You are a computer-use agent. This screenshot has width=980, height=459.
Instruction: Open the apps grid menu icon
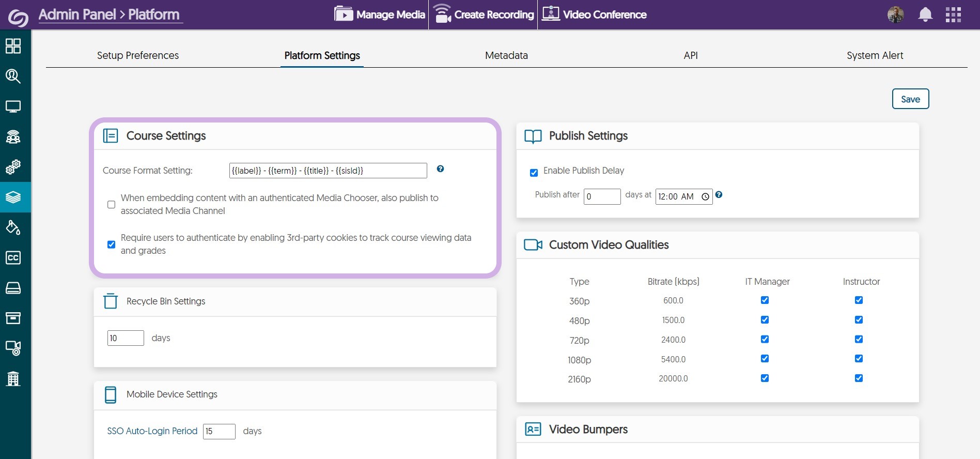953,14
